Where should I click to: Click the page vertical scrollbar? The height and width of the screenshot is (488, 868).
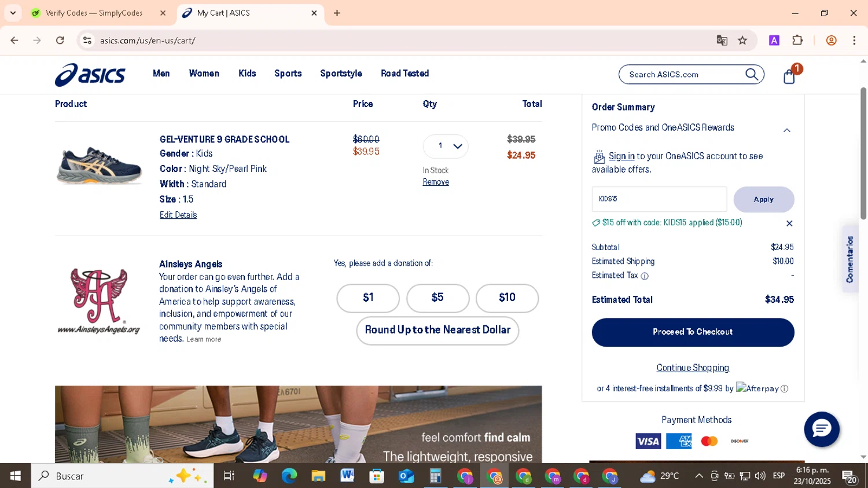863,153
